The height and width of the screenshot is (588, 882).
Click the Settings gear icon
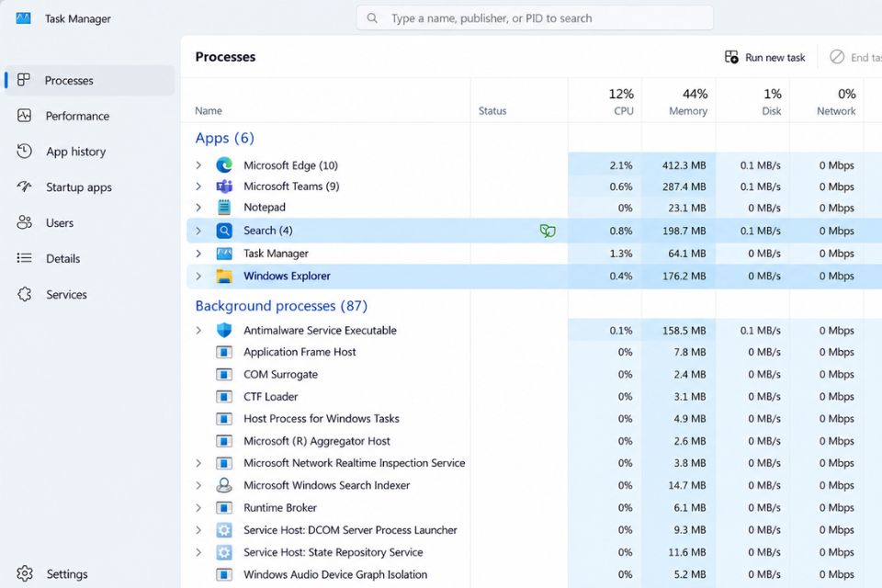coord(25,573)
